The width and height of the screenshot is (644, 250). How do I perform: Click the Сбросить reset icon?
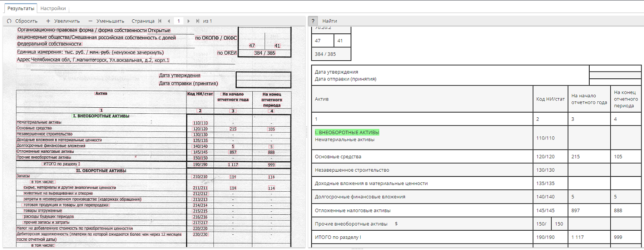tap(9, 21)
